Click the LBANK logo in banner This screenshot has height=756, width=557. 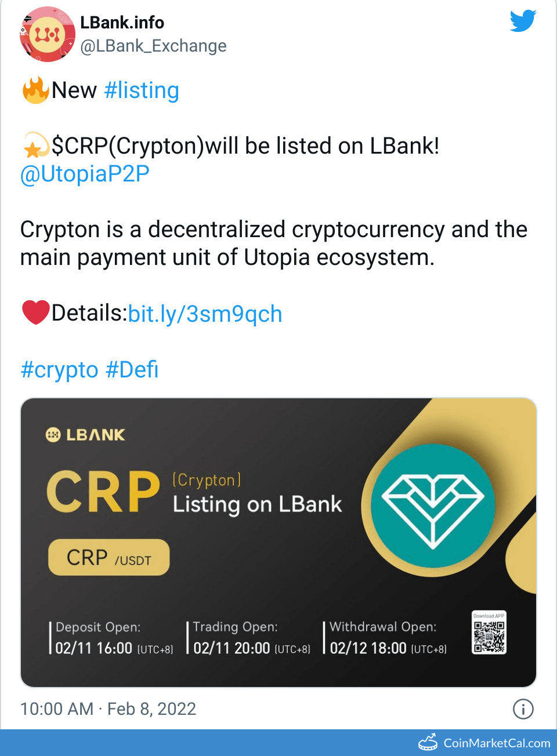coord(85,435)
